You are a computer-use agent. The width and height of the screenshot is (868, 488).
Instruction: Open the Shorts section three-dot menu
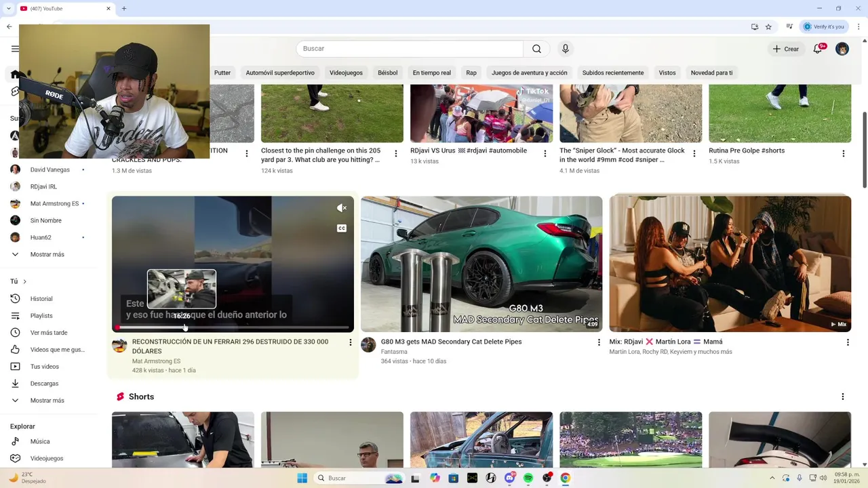point(843,396)
